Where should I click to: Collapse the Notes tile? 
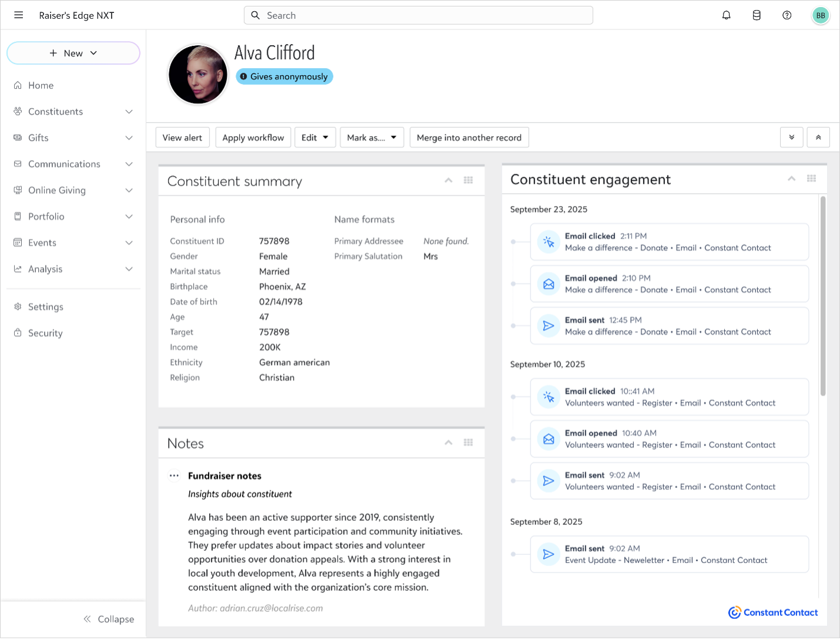pyautogui.click(x=448, y=443)
